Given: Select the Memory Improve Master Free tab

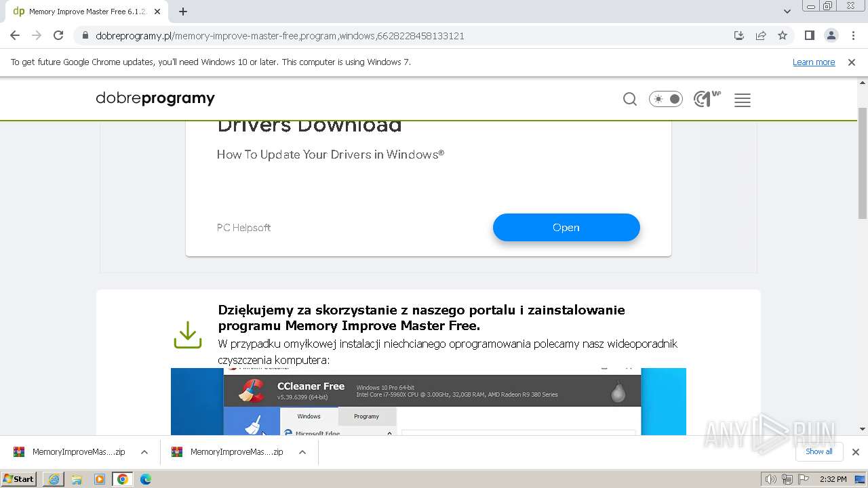Looking at the screenshot, I should pos(86,12).
